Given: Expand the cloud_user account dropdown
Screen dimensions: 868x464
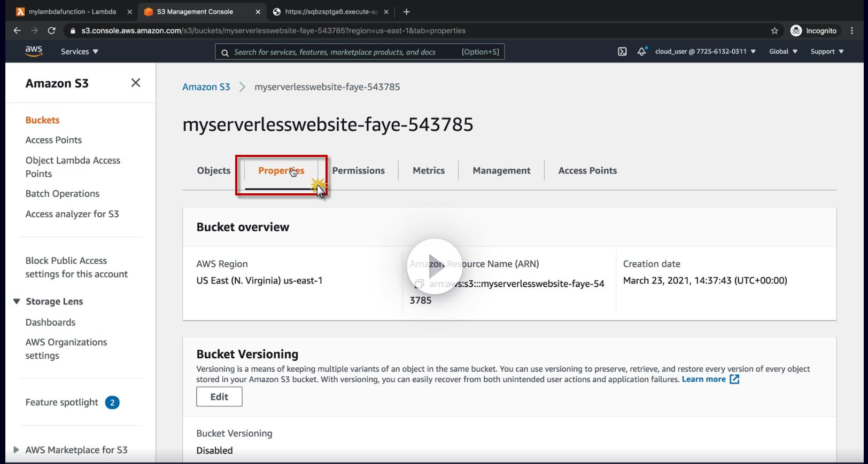Looking at the screenshot, I should pos(706,52).
